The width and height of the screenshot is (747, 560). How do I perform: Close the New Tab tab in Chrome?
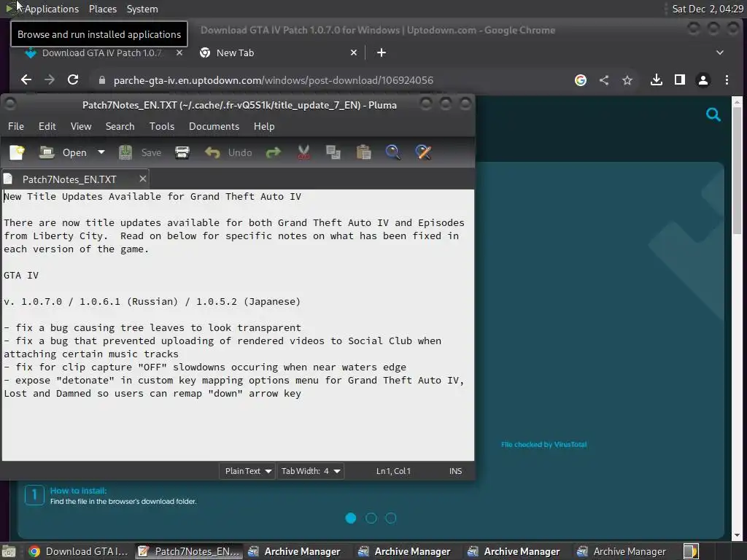354,52
